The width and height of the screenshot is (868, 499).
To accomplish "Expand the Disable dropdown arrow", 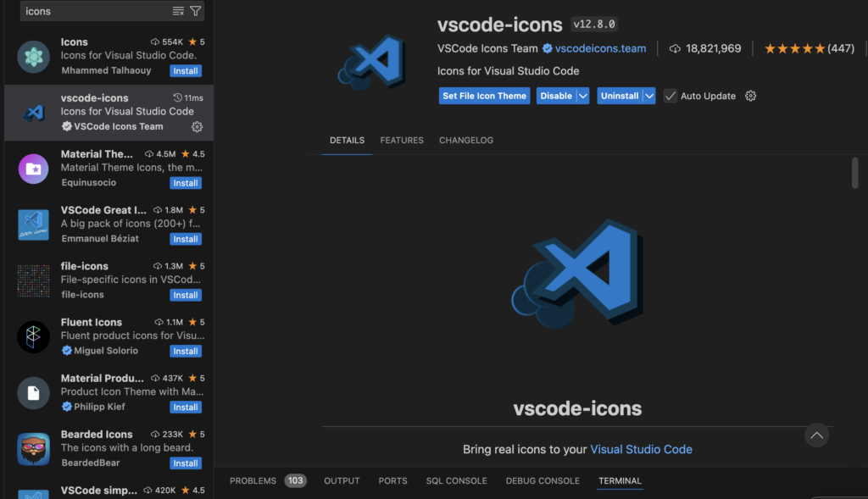I will coord(583,96).
